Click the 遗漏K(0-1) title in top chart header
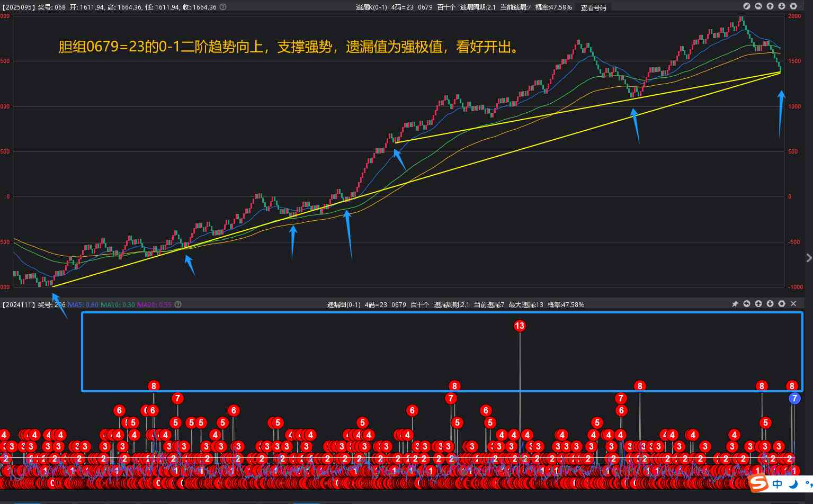Viewport: 813px width, 504px height. point(371,7)
